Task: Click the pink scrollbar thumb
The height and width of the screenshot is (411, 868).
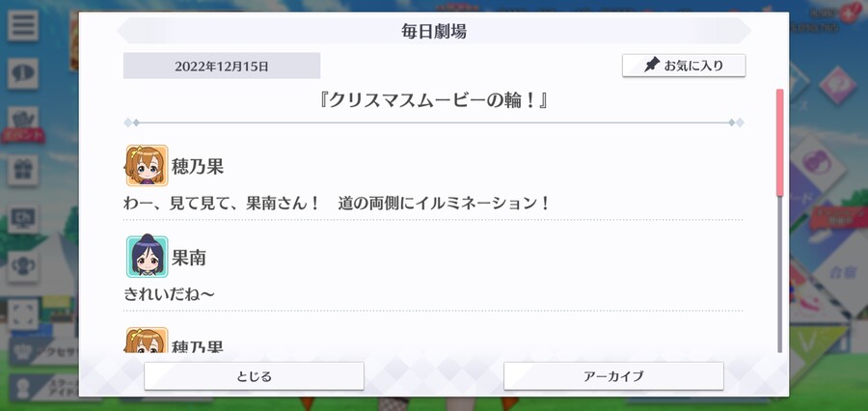Action: [780, 143]
